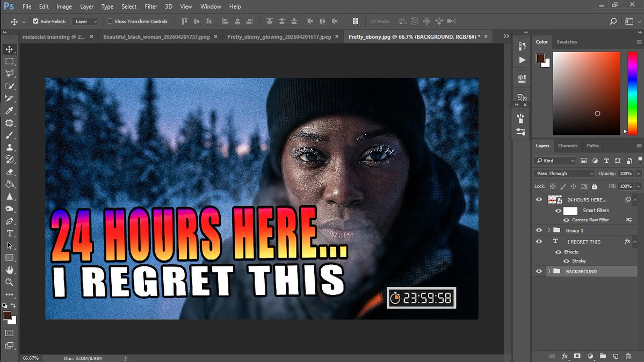Hide the Smart Filters visibility eye
This screenshot has height=362, width=644.
(x=558, y=211)
